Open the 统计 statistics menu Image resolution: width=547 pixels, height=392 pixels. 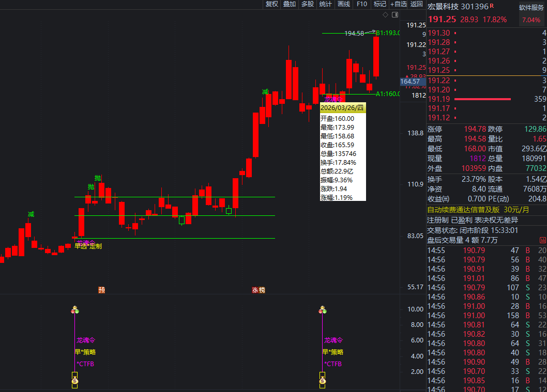(326, 4)
